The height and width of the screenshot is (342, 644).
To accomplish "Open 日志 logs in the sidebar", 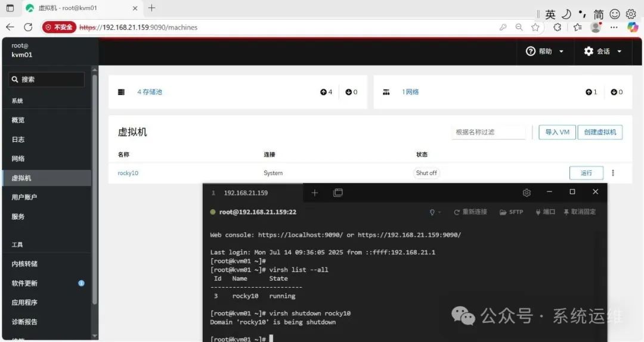I will tap(18, 139).
